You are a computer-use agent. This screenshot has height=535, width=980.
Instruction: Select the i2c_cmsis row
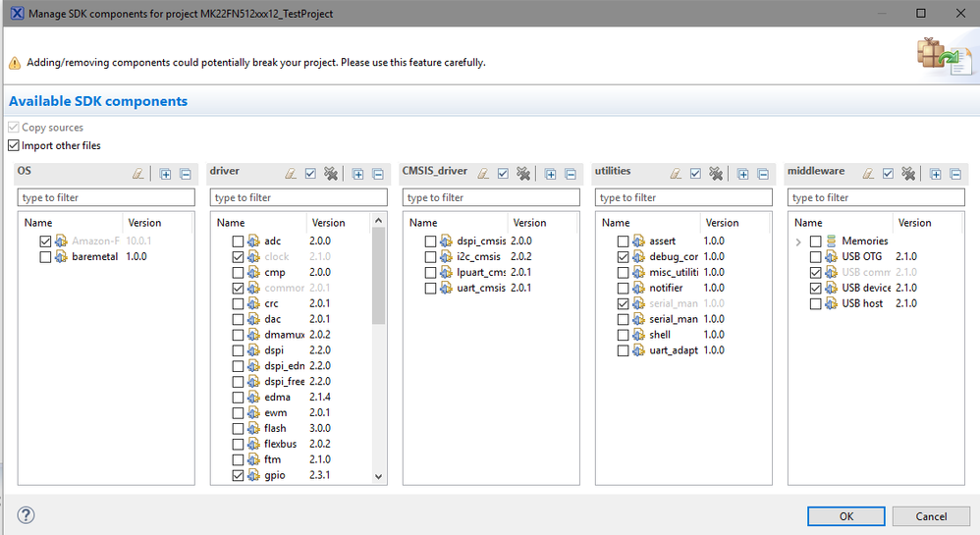(491, 257)
